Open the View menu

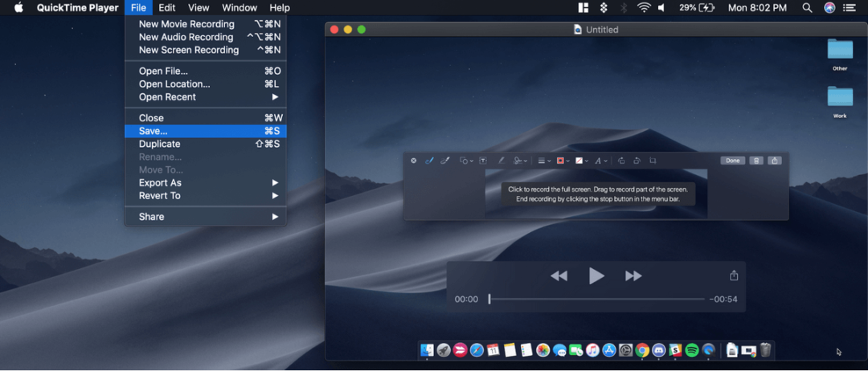[x=199, y=8]
